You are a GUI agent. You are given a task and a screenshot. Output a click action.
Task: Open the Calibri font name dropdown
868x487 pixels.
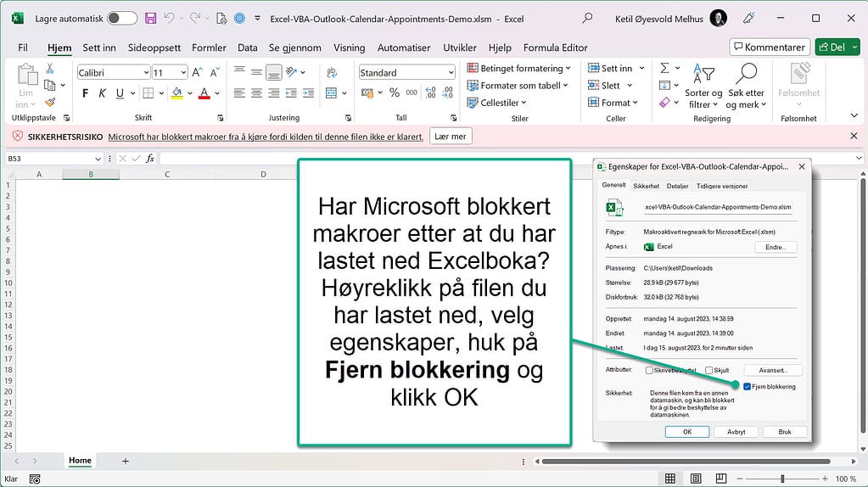[x=146, y=72]
